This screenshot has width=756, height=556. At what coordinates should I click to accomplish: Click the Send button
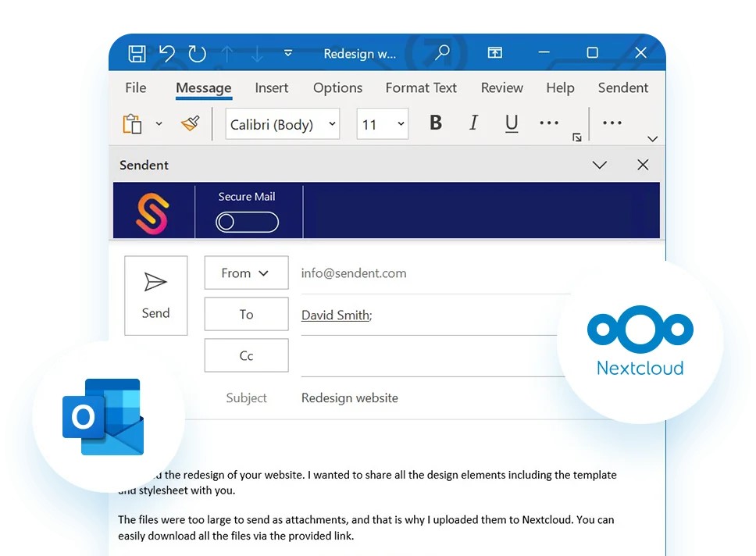click(x=155, y=295)
